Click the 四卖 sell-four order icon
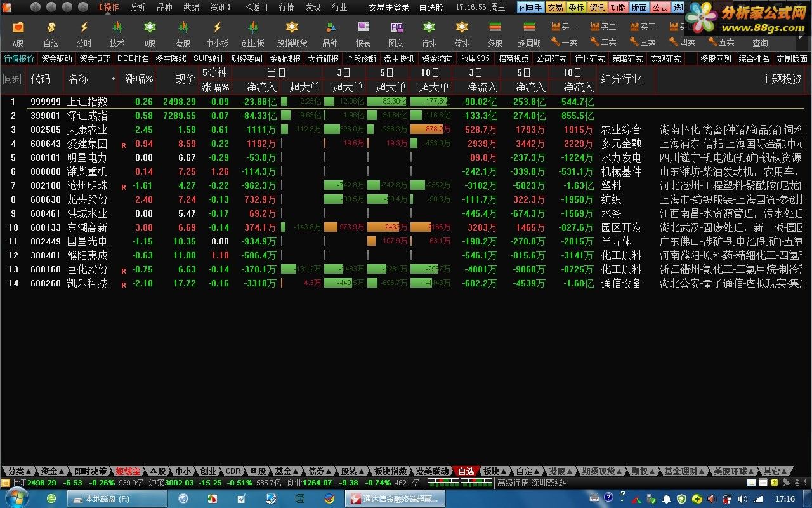812x508 pixels. 682,42
